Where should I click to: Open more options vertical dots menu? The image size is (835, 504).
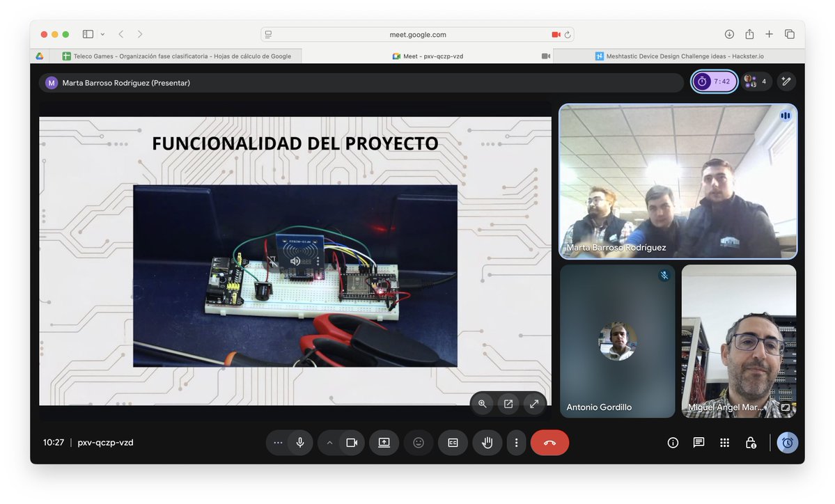pos(516,443)
